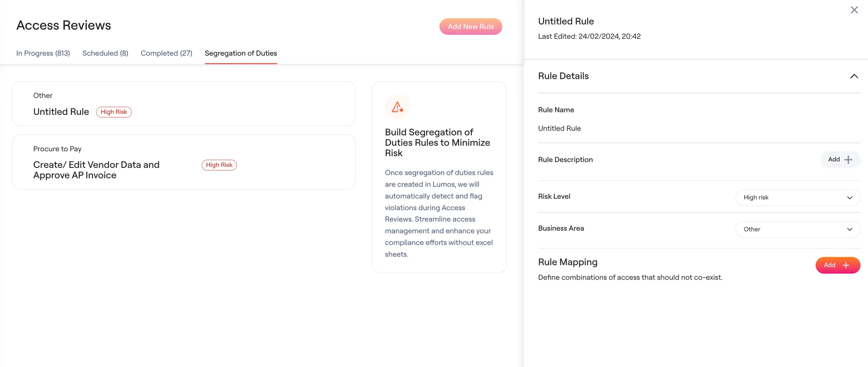Image resolution: width=868 pixels, height=367 pixels.
Task: Click 'Define combinations of access' description text
Action: pyautogui.click(x=630, y=278)
